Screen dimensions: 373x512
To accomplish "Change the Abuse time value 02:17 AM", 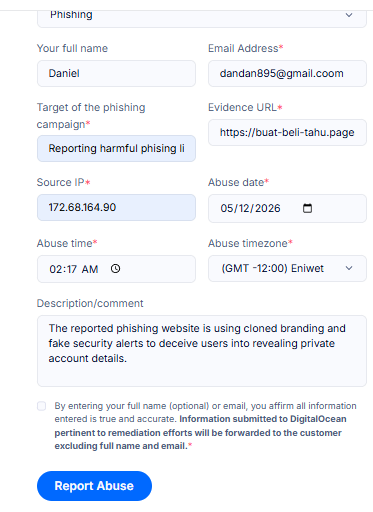I will pyautogui.click(x=74, y=269).
